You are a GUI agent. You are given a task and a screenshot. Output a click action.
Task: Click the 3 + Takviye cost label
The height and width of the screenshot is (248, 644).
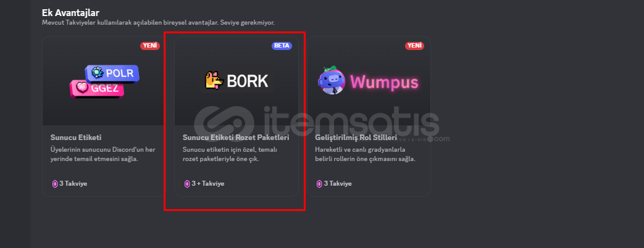(208, 184)
